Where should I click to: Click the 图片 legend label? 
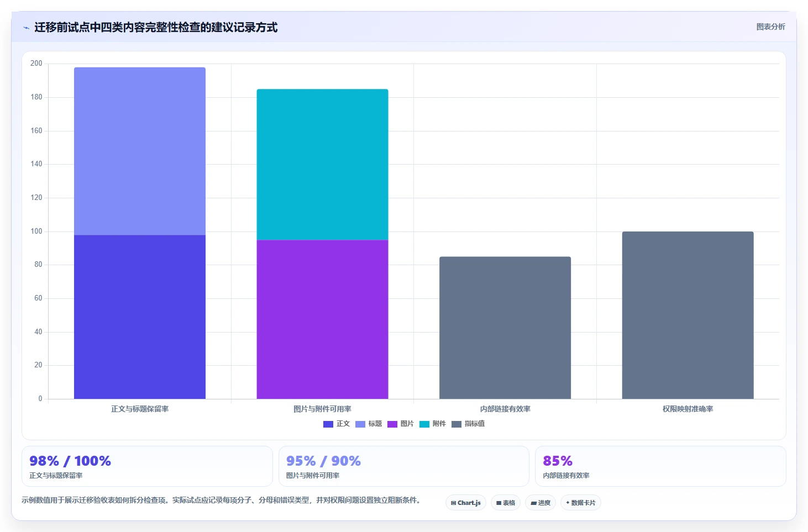point(407,424)
